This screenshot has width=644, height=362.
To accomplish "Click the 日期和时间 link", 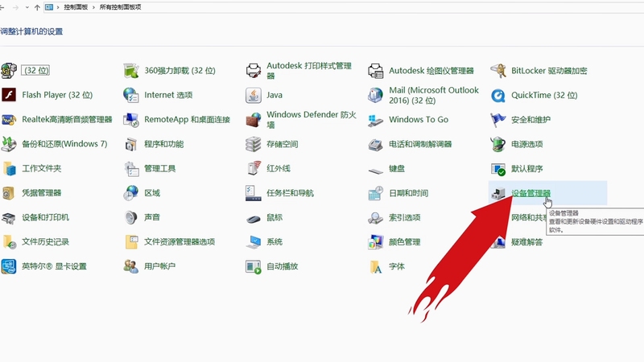I will click(409, 193).
